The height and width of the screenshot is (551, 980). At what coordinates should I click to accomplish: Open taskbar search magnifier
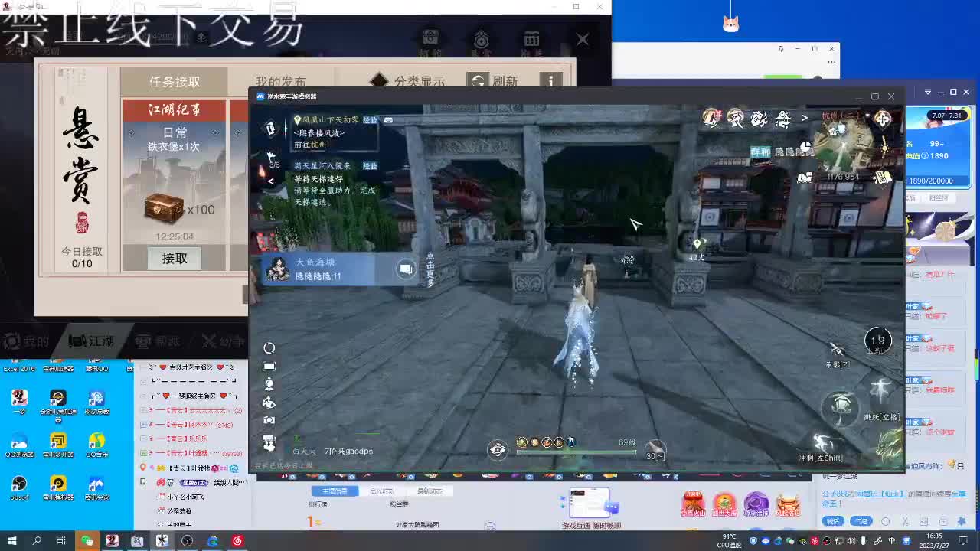(37, 541)
